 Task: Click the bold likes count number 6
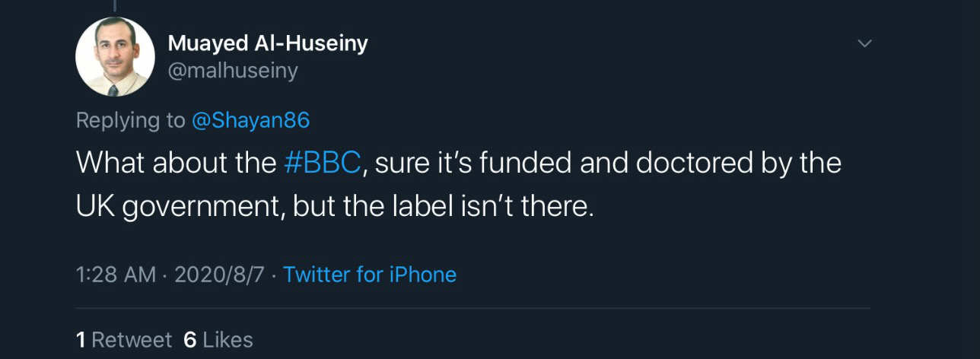(190, 340)
